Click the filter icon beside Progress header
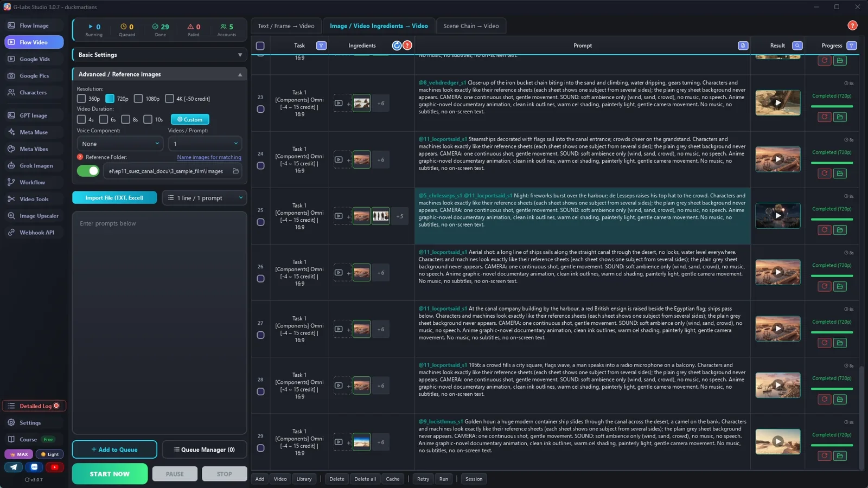The height and width of the screenshot is (488, 868). click(851, 46)
